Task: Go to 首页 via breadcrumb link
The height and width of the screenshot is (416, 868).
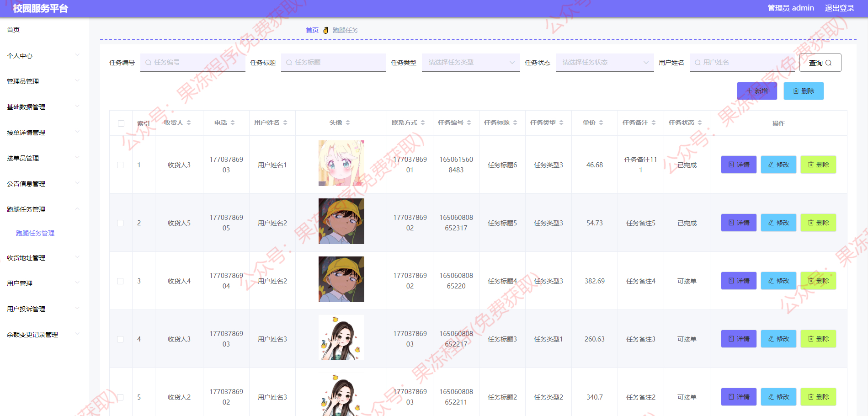Action: 312,30
